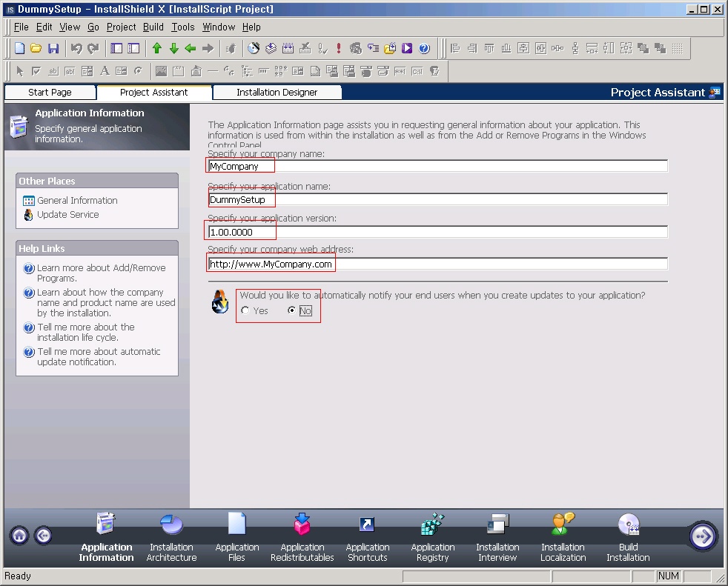
Task: Open the Window menu
Action: pos(219,27)
